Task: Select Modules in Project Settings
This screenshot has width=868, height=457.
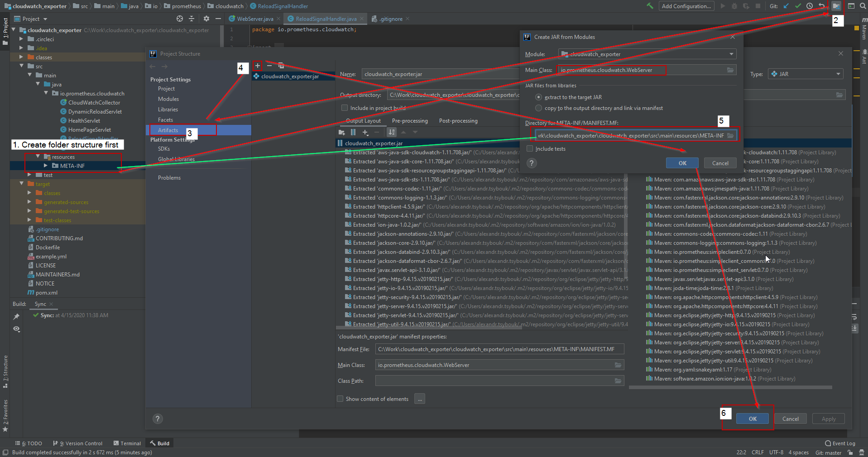Action: (168, 99)
